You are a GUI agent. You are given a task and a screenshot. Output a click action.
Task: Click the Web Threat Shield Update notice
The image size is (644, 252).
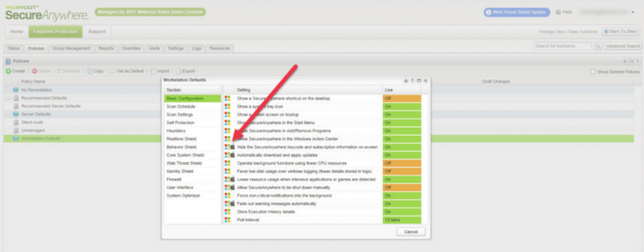(517, 13)
